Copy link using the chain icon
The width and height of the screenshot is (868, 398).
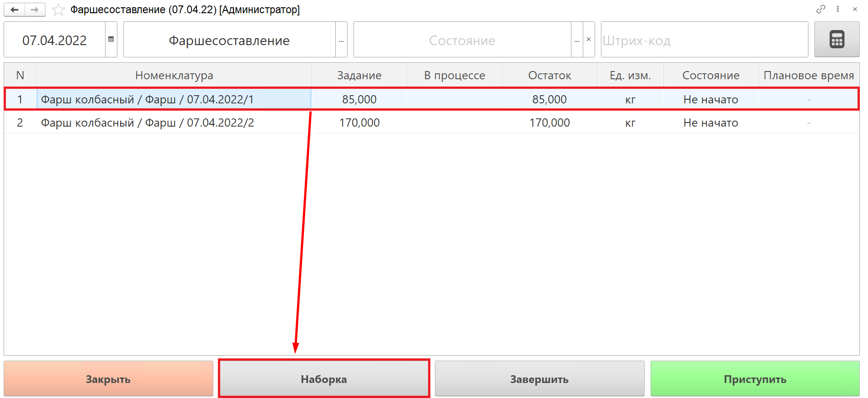tap(821, 9)
